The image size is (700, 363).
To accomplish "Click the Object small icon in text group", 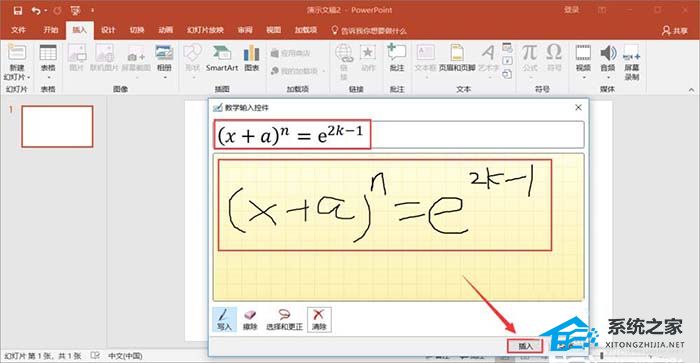I will click(x=507, y=74).
